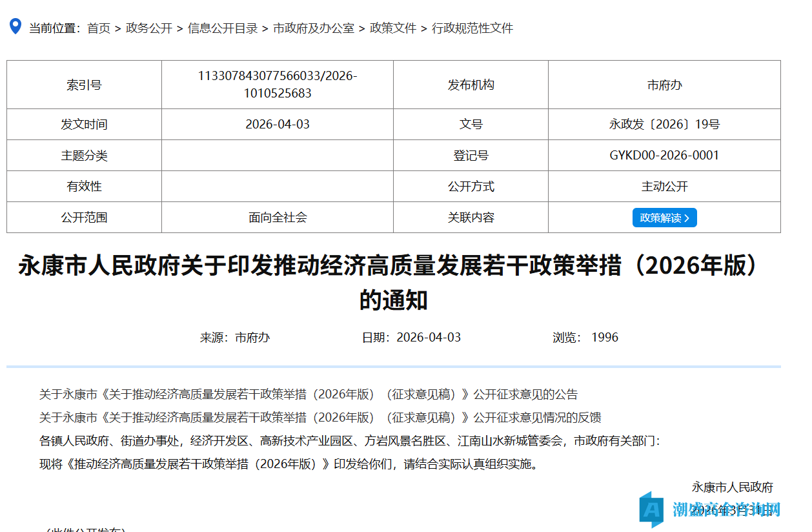Select the 公开范围 label cell
Screen dimensions: 812x532
coord(84,217)
